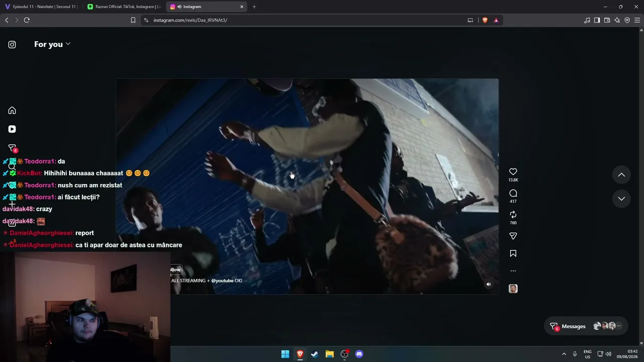Viewport: 644px width, 362px height.
Task: Open the volume control in the tray
Action: point(608,354)
